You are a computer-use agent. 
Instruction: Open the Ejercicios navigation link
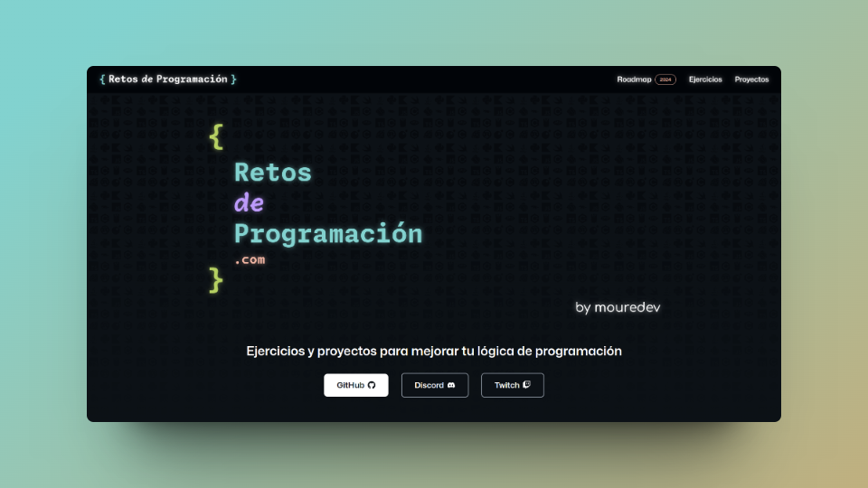[705, 80]
